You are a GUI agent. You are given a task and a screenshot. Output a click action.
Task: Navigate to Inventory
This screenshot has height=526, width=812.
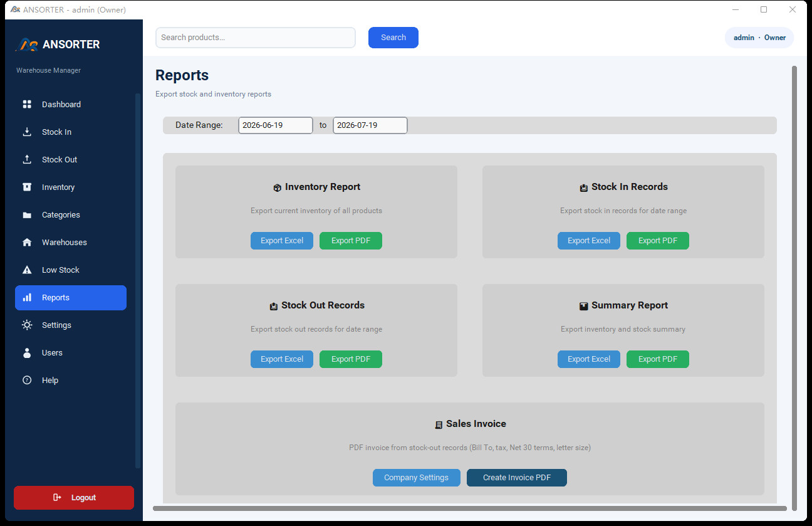(x=71, y=187)
